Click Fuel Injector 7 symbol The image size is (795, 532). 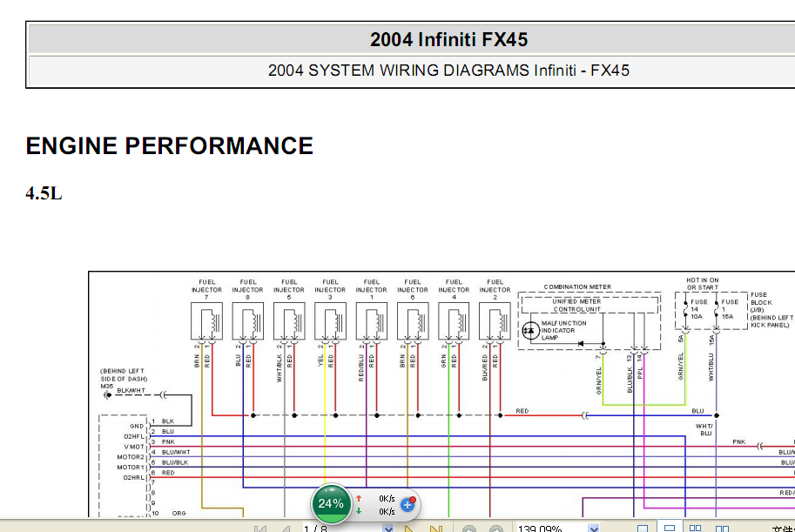point(206,321)
